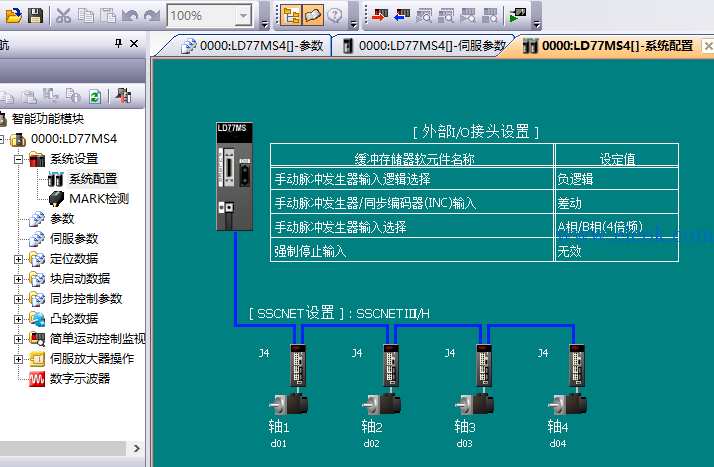Expand the 凸轮数据 tree node

(x=18, y=320)
